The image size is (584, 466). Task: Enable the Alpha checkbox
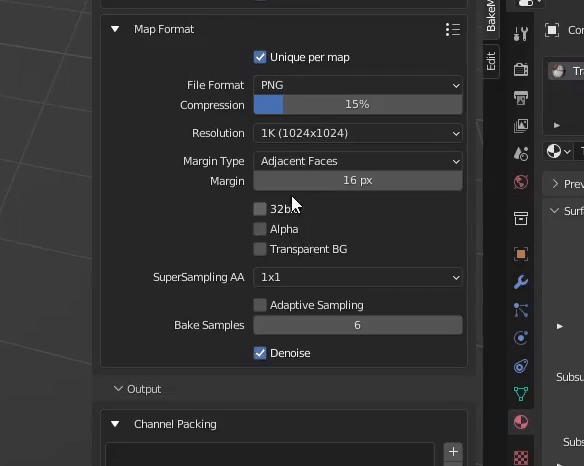[x=260, y=229]
